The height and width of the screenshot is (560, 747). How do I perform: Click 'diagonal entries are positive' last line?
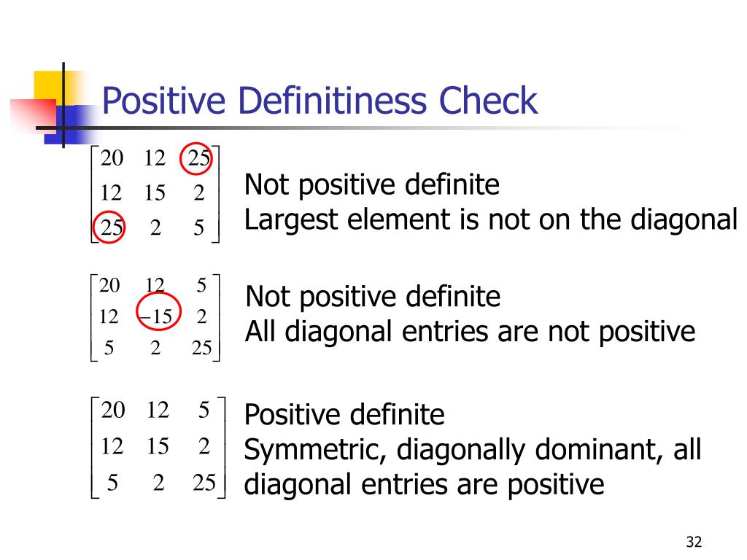[424, 485]
